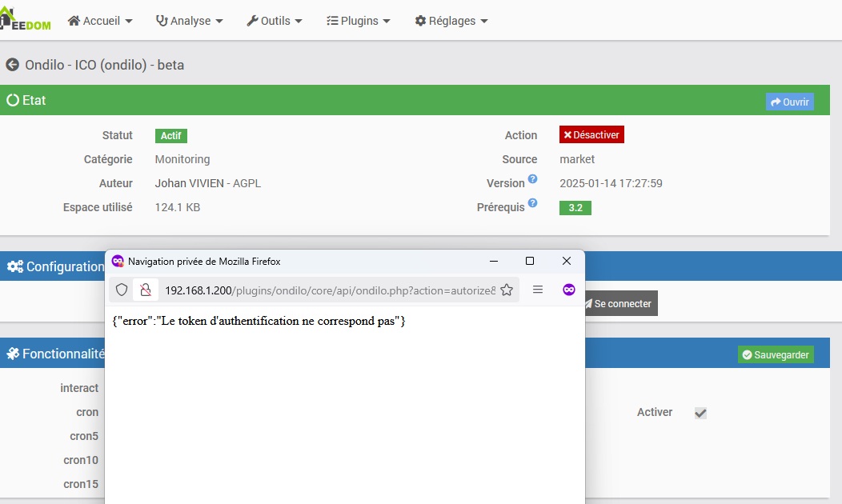Click the insecure connection padlock icon

pos(146,290)
